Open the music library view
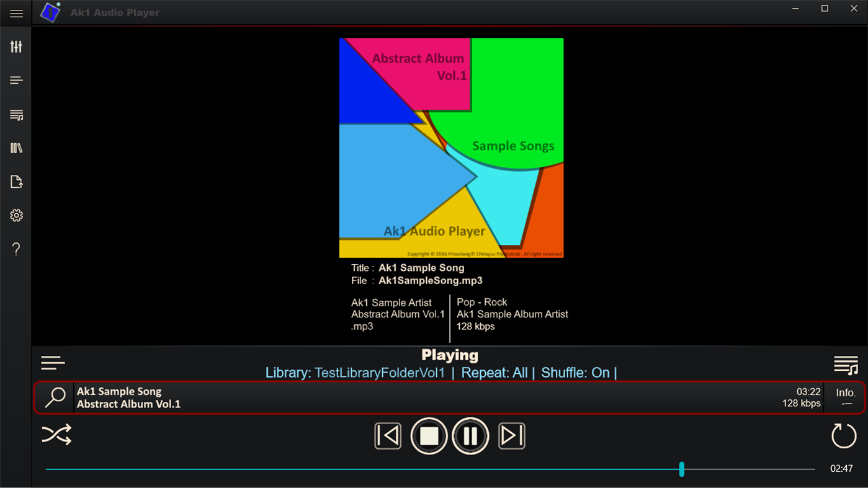The image size is (868, 488). pos(16,148)
